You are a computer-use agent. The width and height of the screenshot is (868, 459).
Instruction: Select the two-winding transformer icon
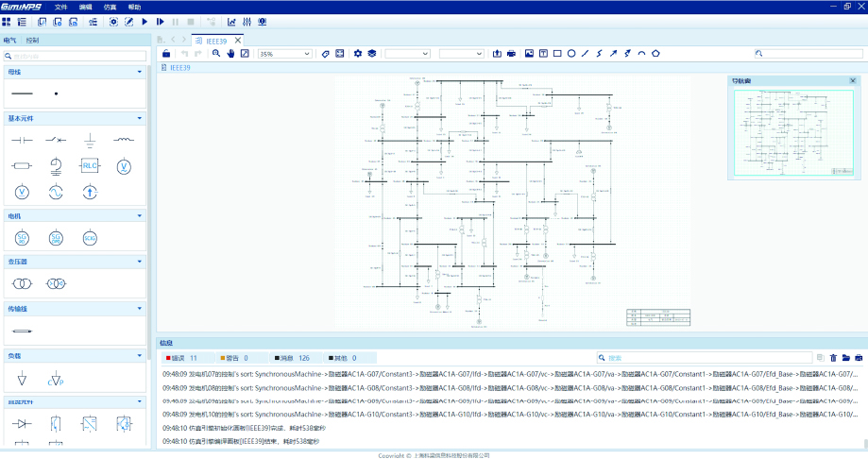(x=21, y=283)
